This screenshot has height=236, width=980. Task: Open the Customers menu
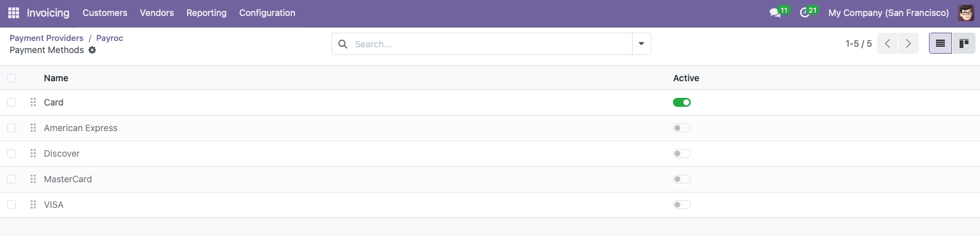[105, 13]
